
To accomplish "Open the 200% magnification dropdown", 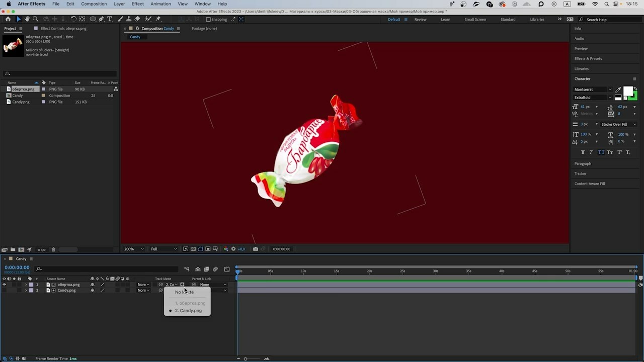I will pos(134,249).
